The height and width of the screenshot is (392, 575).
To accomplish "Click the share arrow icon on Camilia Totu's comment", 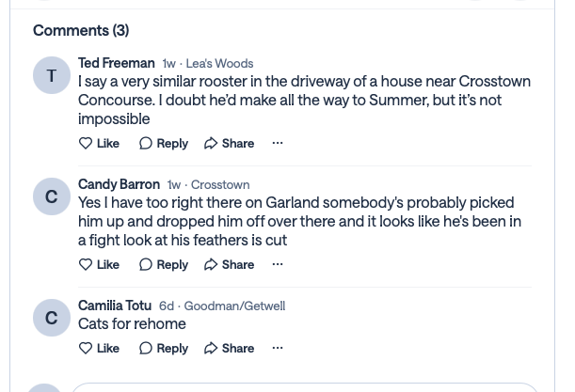I will (x=211, y=348).
